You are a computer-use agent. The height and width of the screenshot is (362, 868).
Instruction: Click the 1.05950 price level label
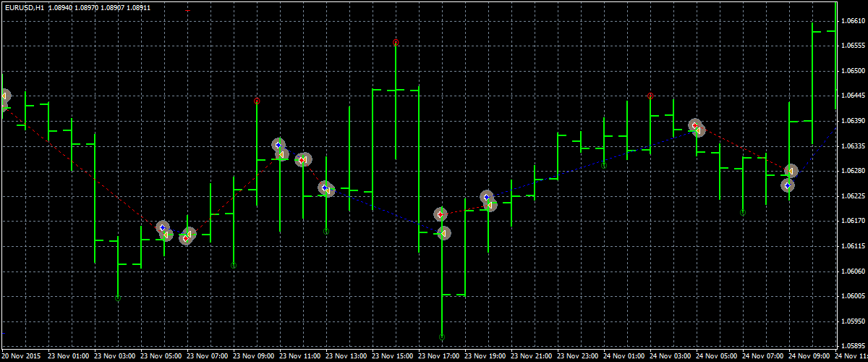pyautogui.click(x=854, y=321)
